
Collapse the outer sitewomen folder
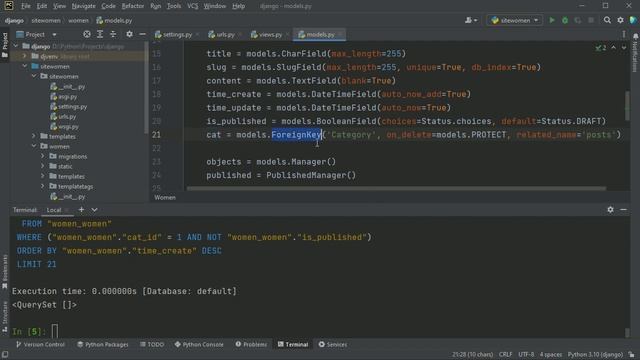pos(24,66)
